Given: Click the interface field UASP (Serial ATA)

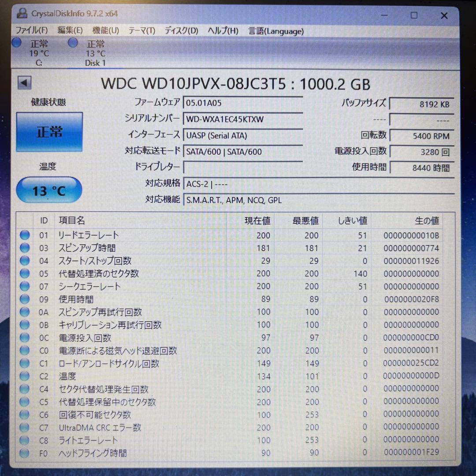Looking at the screenshot, I should click(x=242, y=135).
